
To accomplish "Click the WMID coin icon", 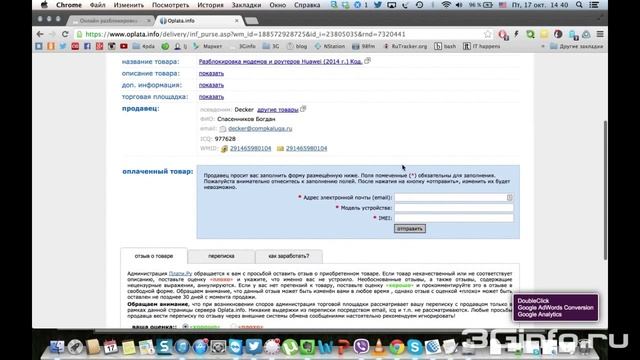I will click(x=224, y=149).
